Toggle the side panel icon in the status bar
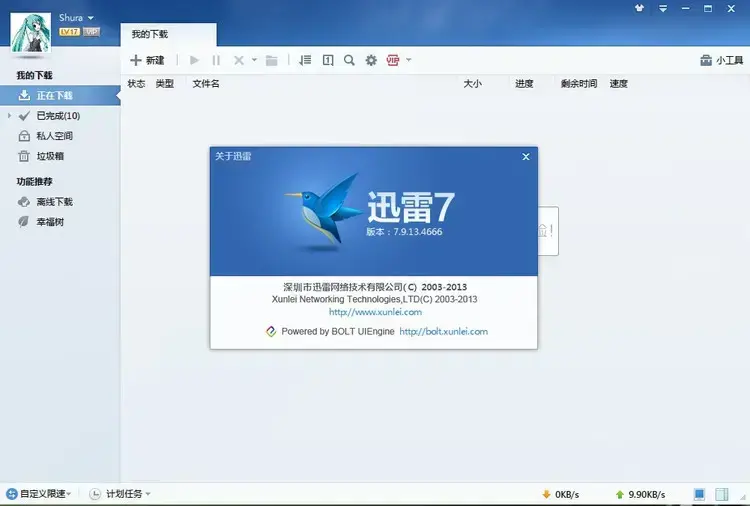This screenshot has width=750, height=506. [x=722, y=494]
